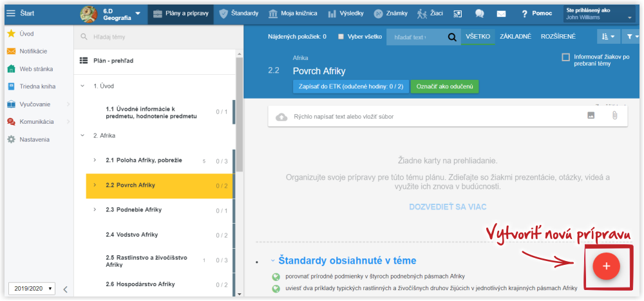The image size is (644, 301).
Task: Open Moja knižnica tab
Action: tap(293, 14)
